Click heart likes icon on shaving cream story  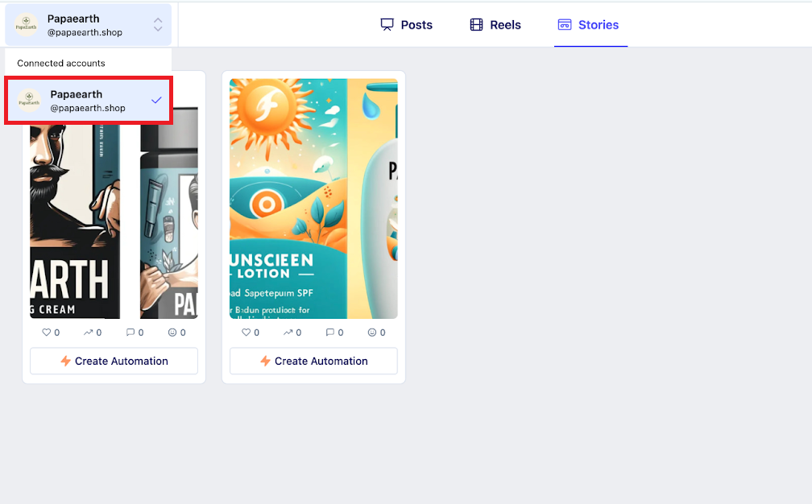pyautogui.click(x=46, y=333)
